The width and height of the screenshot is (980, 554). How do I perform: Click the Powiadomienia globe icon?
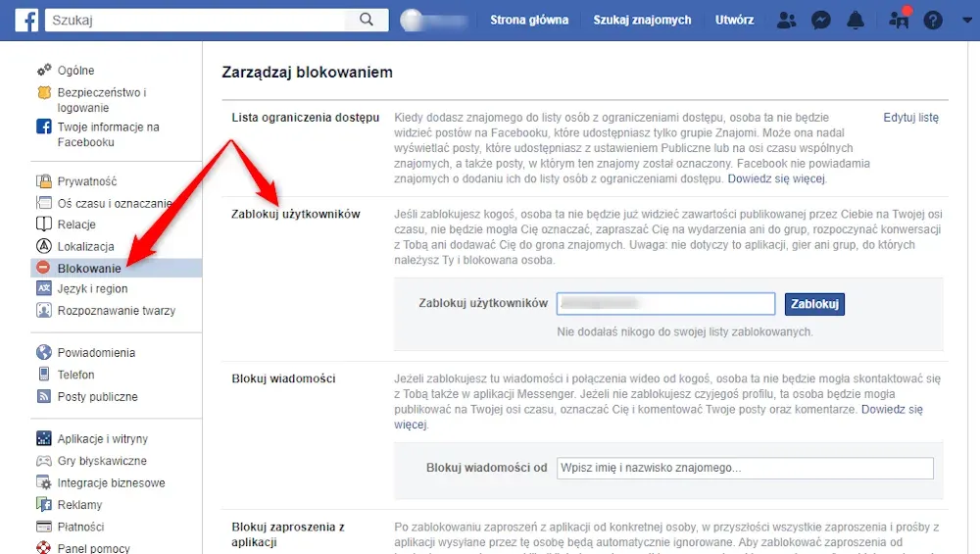(x=44, y=352)
